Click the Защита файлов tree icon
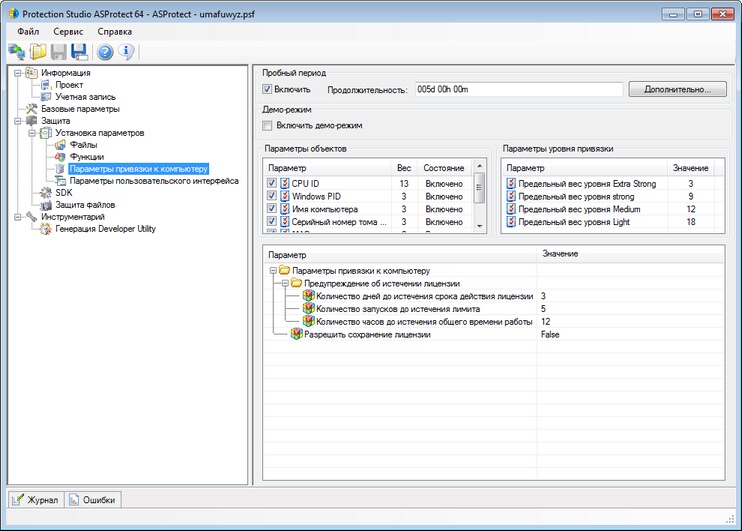 pyautogui.click(x=46, y=205)
